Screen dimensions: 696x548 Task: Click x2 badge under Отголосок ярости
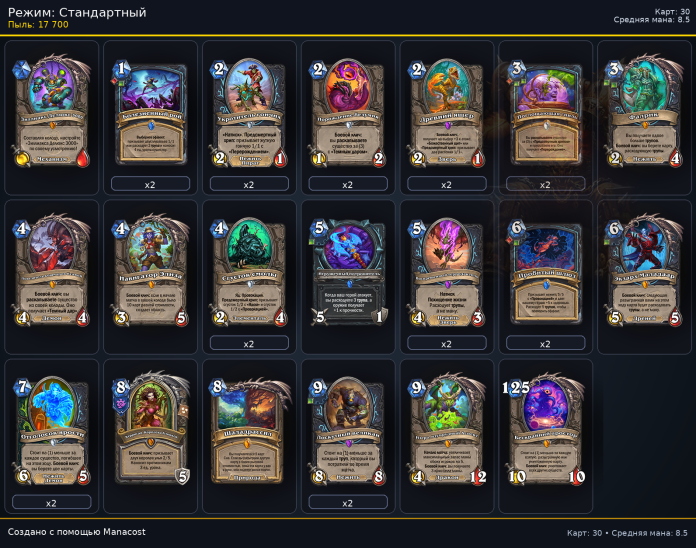click(x=51, y=503)
